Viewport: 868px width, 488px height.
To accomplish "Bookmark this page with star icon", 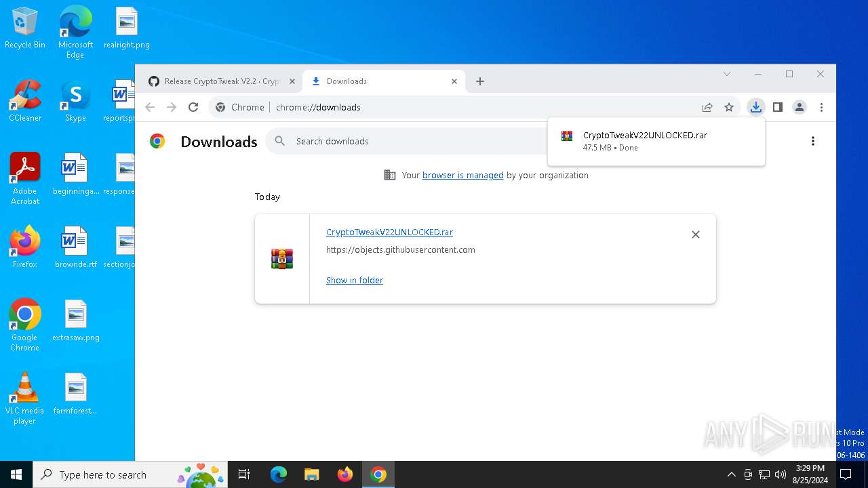I will click(x=729, y=107).
